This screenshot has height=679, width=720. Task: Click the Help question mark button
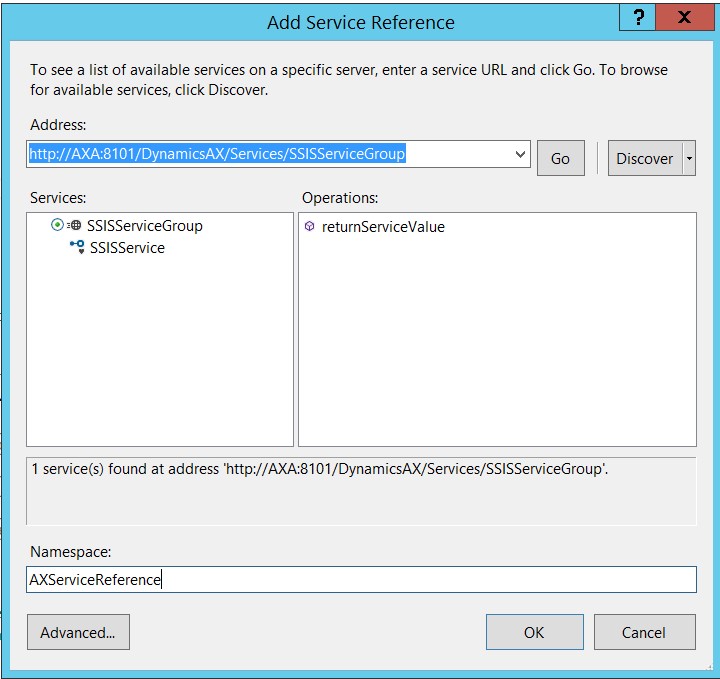click(638, 18)
